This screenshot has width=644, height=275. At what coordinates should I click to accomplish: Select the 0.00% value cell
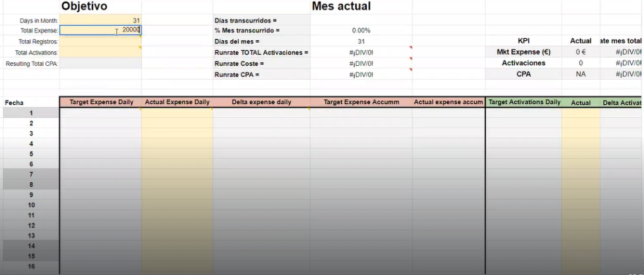[x=361, y=30]
